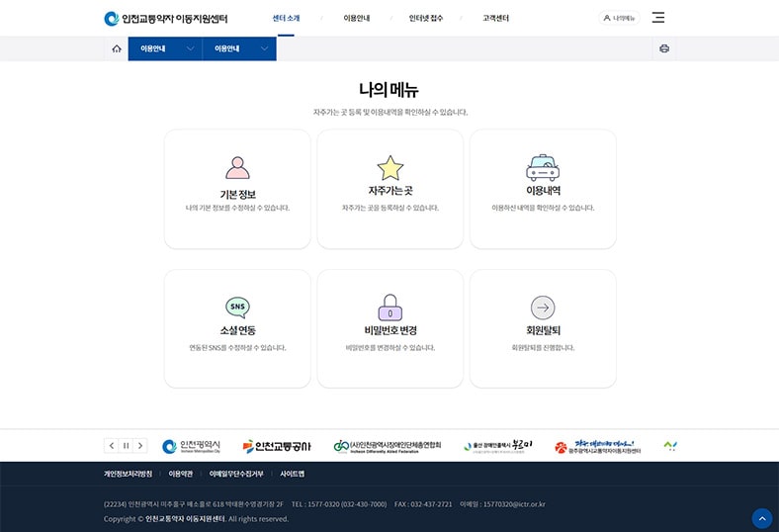Click the 나의메뉴 button

620,18
